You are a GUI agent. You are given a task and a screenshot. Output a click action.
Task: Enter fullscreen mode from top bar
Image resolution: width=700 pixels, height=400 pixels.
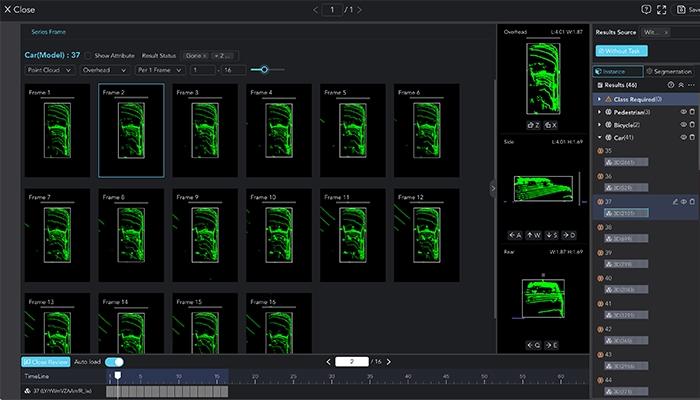click(x=662, y=9)
